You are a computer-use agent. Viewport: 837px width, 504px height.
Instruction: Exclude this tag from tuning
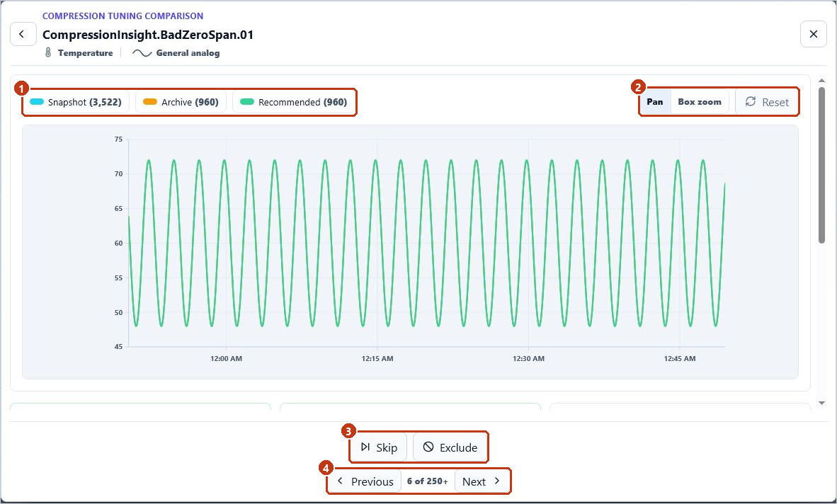450,447
